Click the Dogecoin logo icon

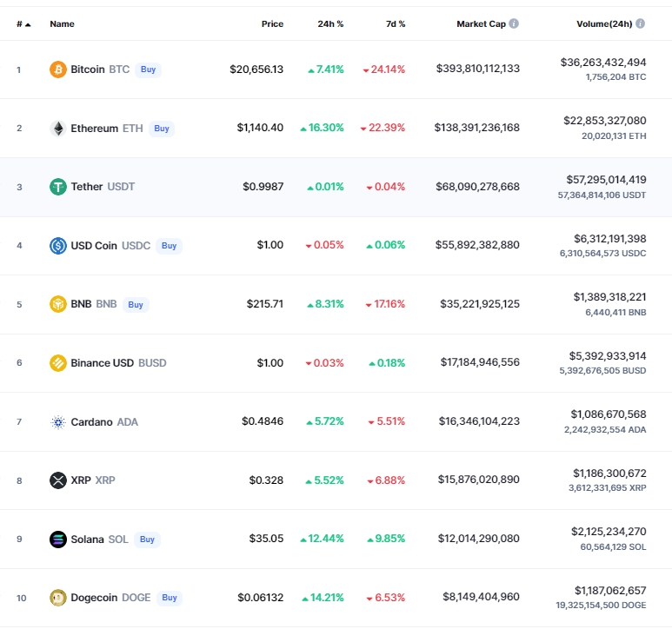[58, 598]
